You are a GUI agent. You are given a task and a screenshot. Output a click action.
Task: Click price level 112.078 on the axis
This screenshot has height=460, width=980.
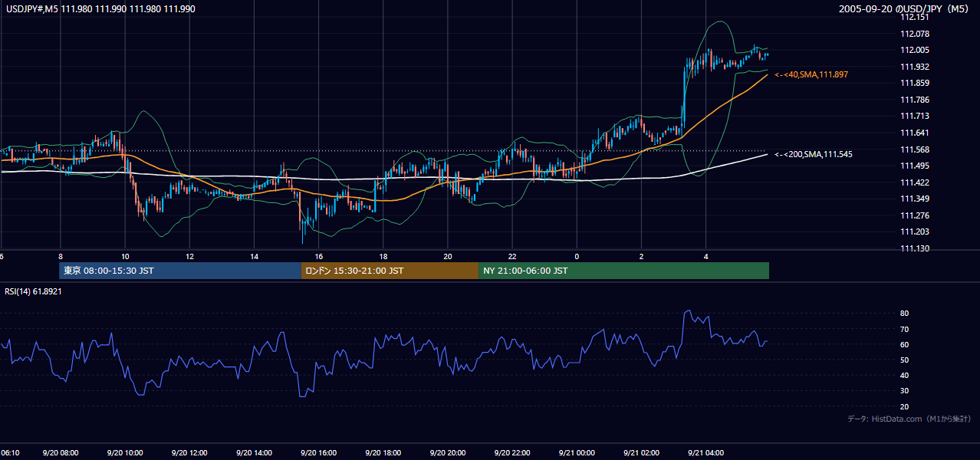[x=915, y=34]
